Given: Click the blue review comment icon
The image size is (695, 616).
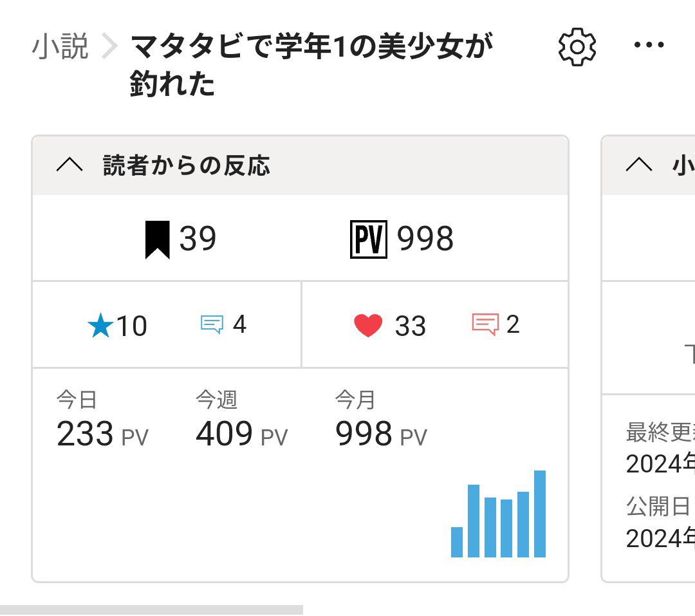Looking at the screenshot, I should pyautogui.click(x=212, y=324).
